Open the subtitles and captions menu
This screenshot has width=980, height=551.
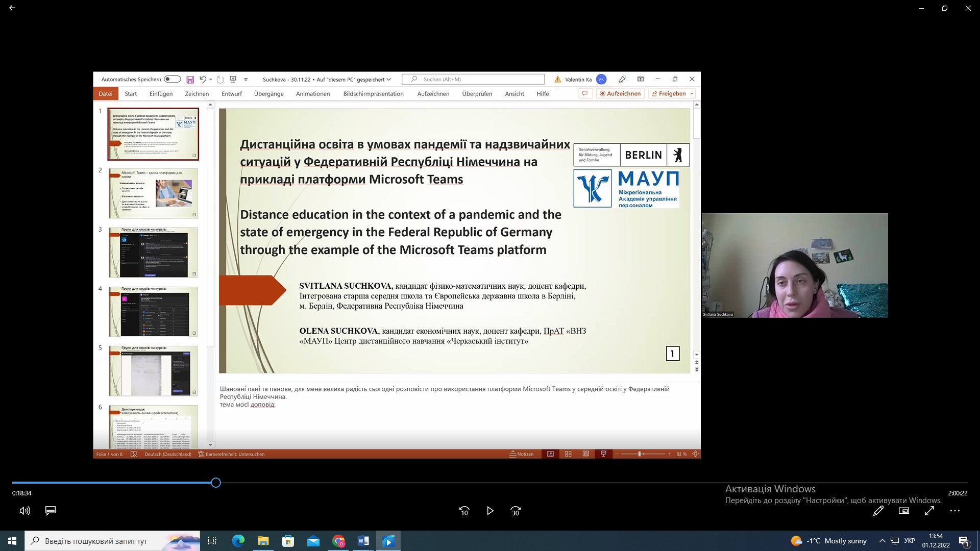[51, 511]
